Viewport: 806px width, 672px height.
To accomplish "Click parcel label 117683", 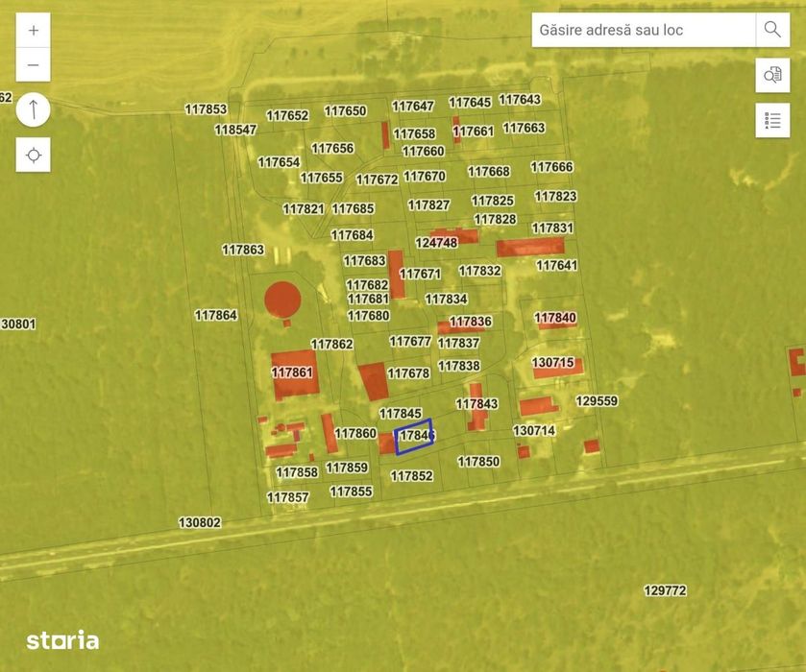I will coord(364,260).
